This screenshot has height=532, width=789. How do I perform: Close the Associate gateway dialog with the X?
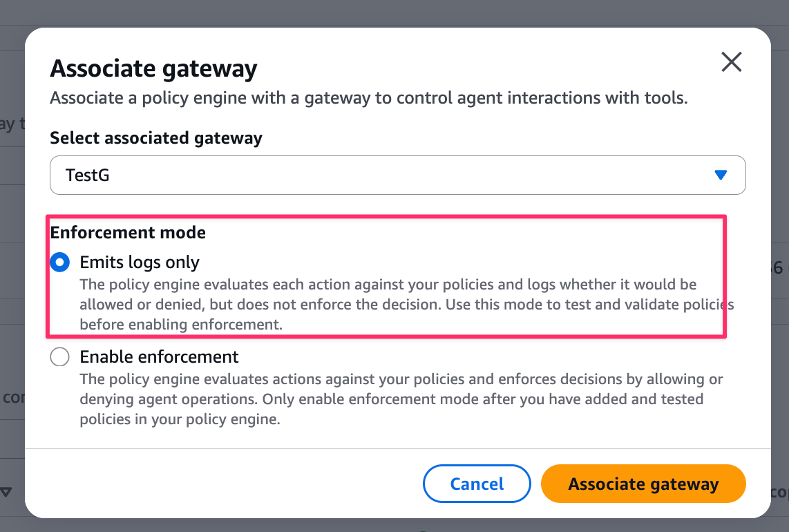tap(731, 63)
